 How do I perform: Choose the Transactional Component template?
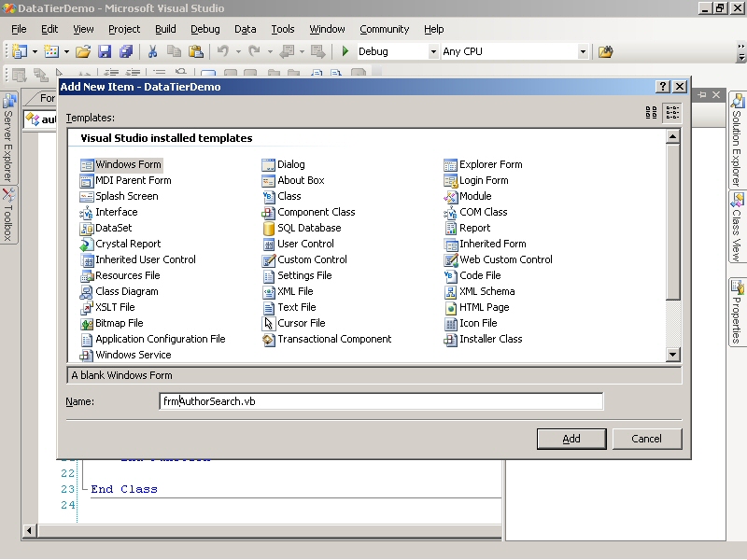[327, 339]
